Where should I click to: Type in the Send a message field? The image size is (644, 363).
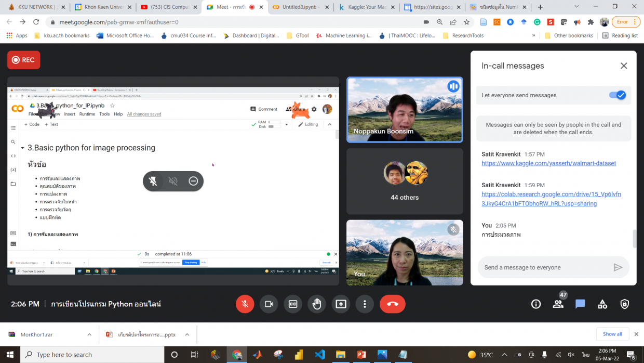coord(545,267)
